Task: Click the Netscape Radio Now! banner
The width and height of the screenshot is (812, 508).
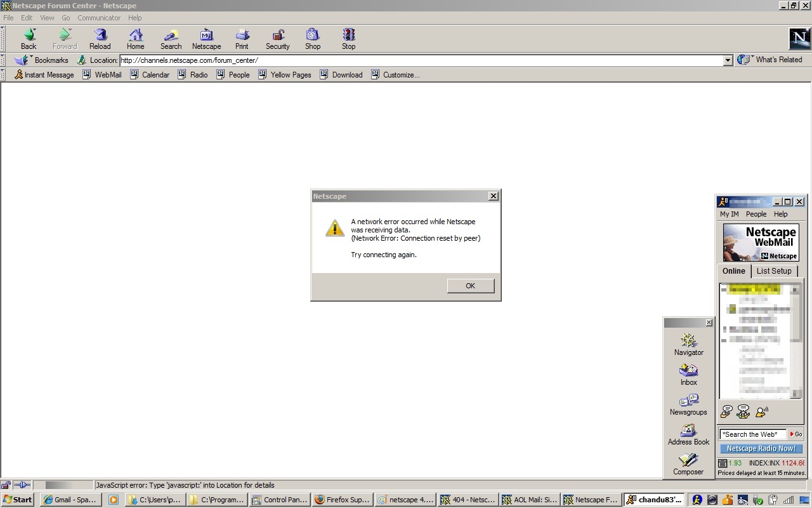Action: [761, 448]
